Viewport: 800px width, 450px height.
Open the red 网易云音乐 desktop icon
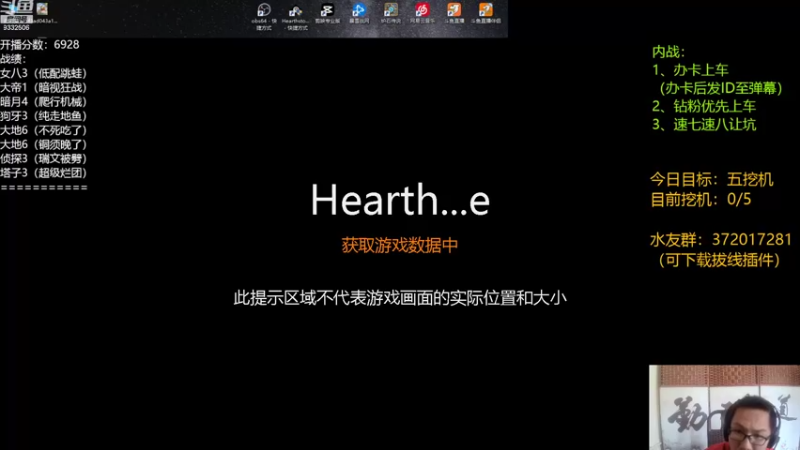422,13
